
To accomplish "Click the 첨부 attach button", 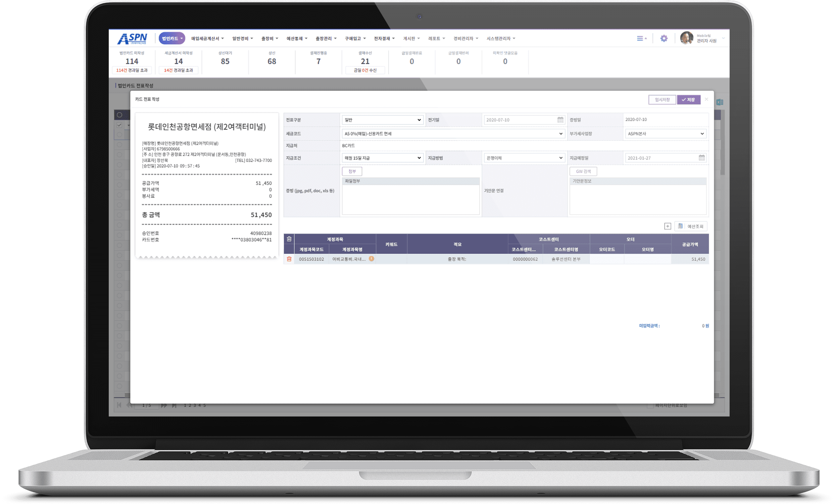I will coord(352,171).
